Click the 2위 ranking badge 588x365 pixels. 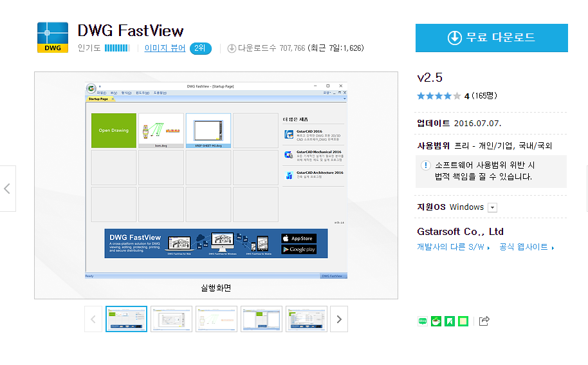click(200, 48)
